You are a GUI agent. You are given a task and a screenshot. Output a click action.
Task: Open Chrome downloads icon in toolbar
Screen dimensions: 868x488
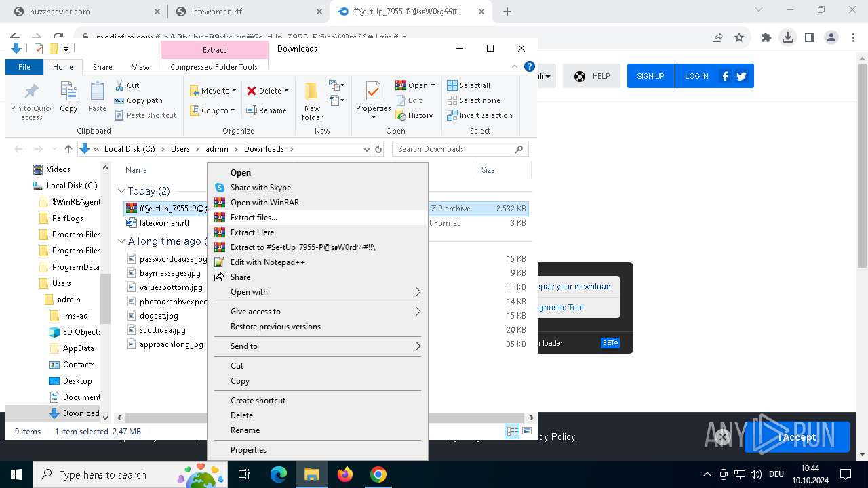(x=787, y=38)
